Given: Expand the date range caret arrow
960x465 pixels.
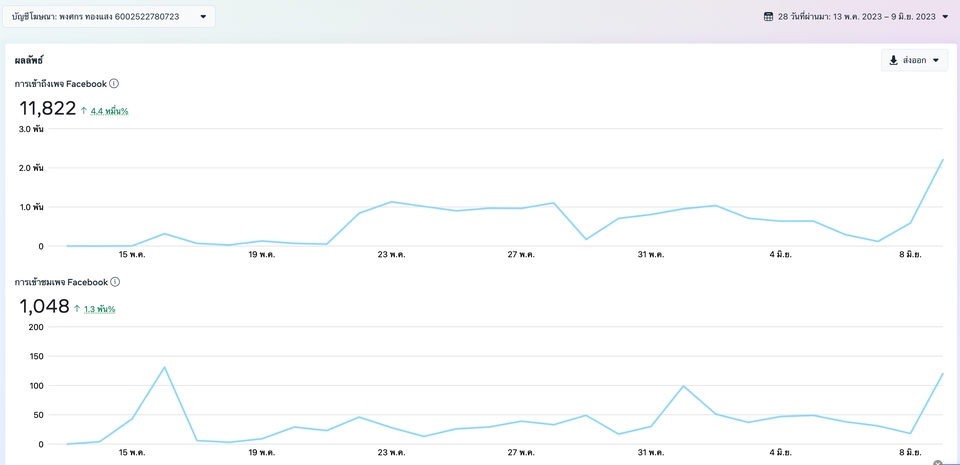Looking at the screenshot, I should [945, 17].
